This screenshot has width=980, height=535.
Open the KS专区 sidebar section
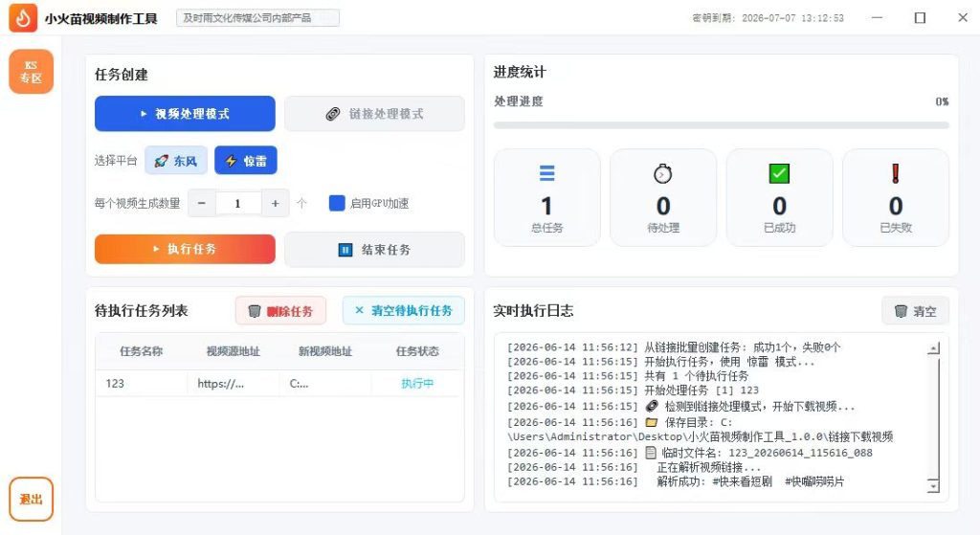point(31,72)
